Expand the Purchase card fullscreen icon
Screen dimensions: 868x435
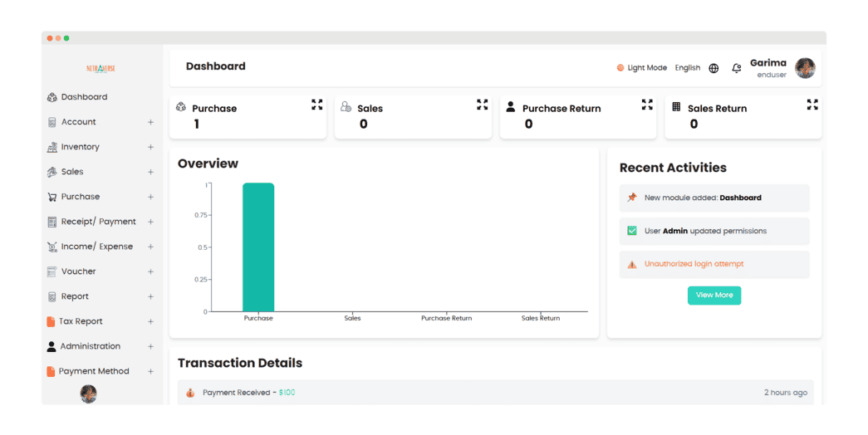[x=316, y=105]
